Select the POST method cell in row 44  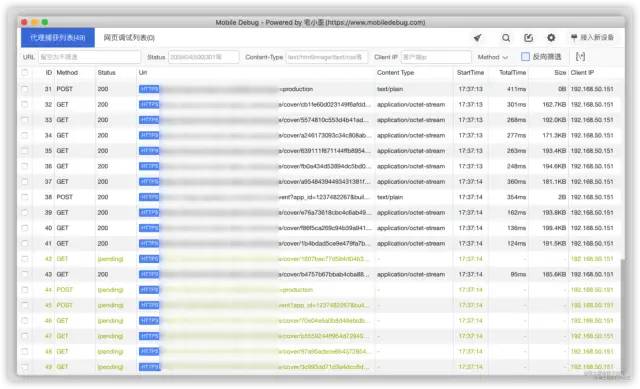(x=64, y=290)
